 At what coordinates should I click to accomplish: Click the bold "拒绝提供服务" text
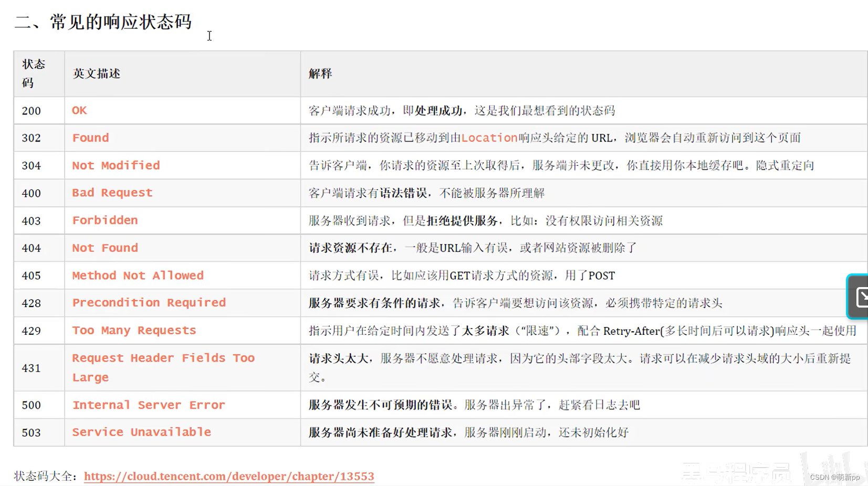click(462, 220)
